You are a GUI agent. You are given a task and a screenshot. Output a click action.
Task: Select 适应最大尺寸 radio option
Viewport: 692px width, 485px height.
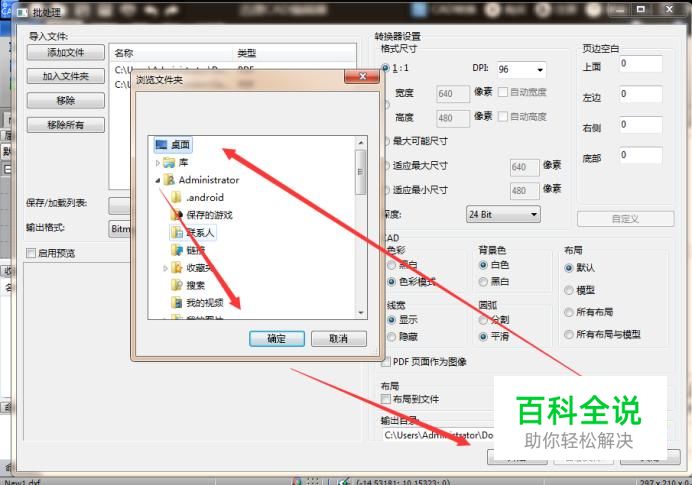[387, 166]
